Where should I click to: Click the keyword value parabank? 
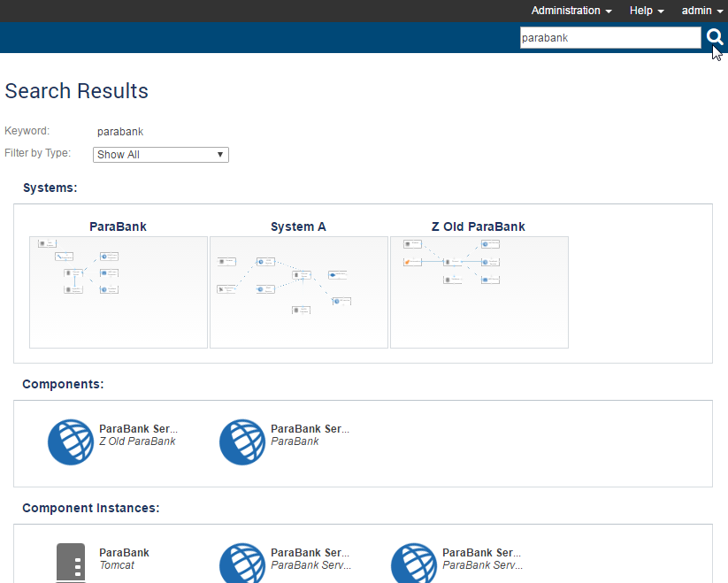click(120, 132)
